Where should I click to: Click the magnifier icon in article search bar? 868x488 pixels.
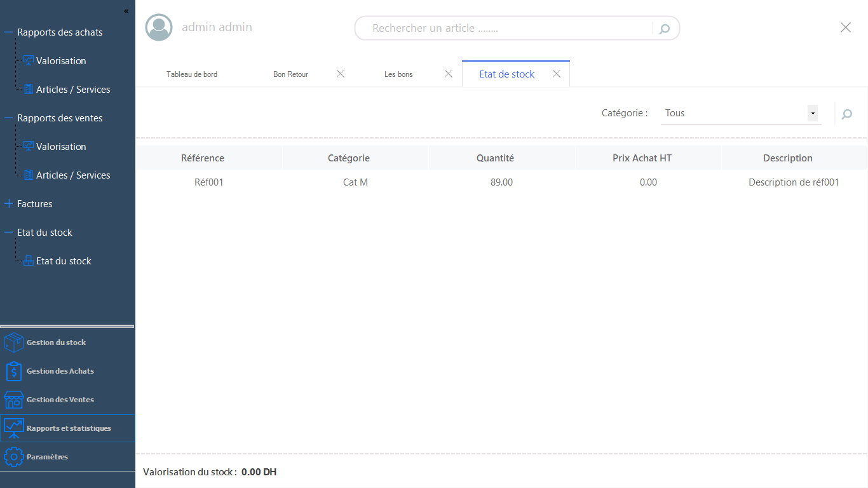tap(665, 29)
